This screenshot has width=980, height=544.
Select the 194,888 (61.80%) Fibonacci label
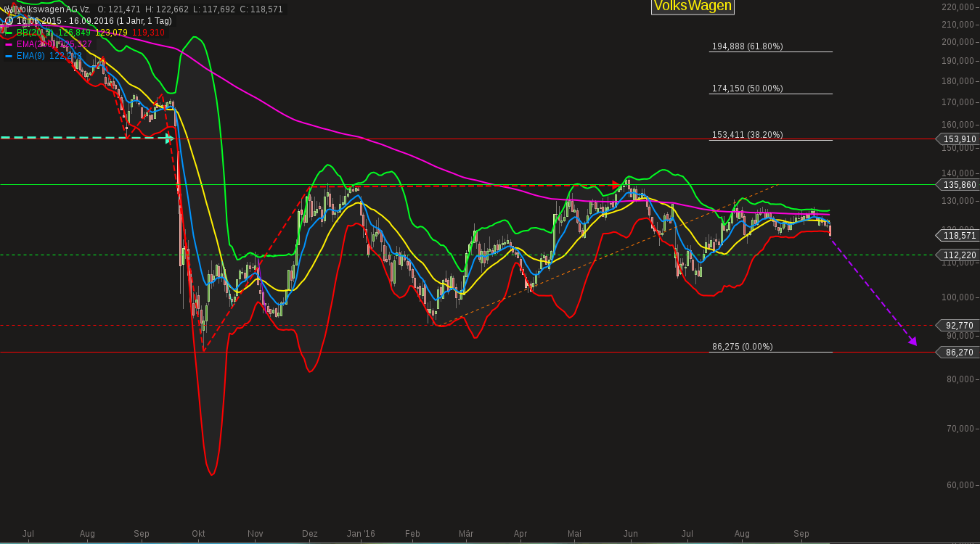tap(748, 46)
